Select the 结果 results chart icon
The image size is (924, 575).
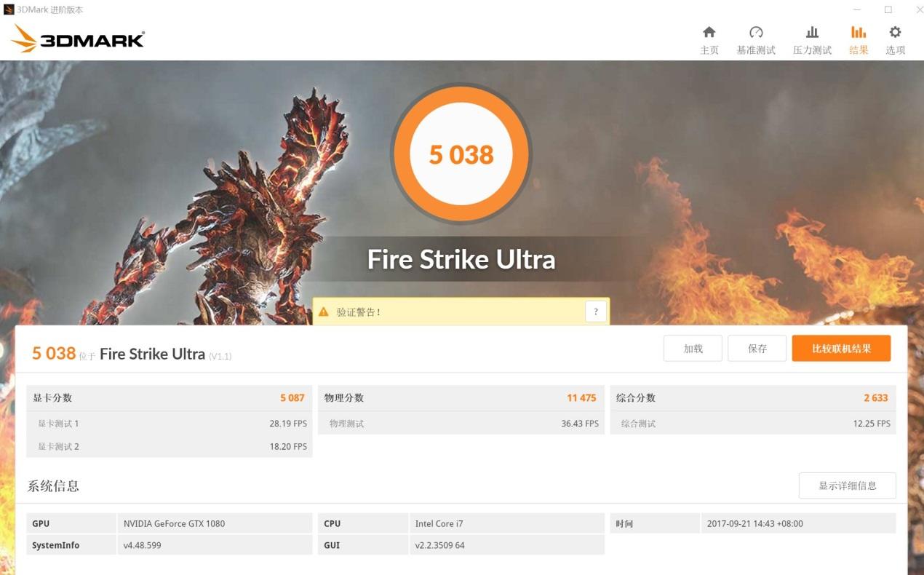point(859,32)
